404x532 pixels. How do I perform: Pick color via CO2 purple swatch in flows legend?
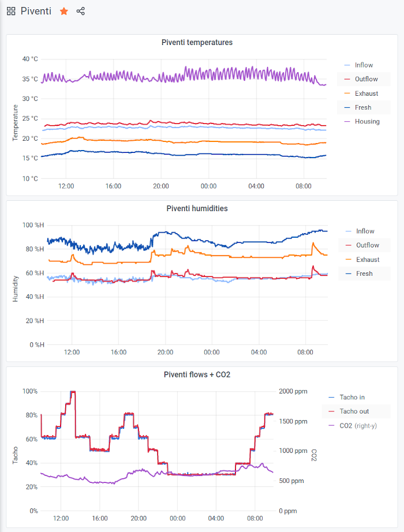332,425
